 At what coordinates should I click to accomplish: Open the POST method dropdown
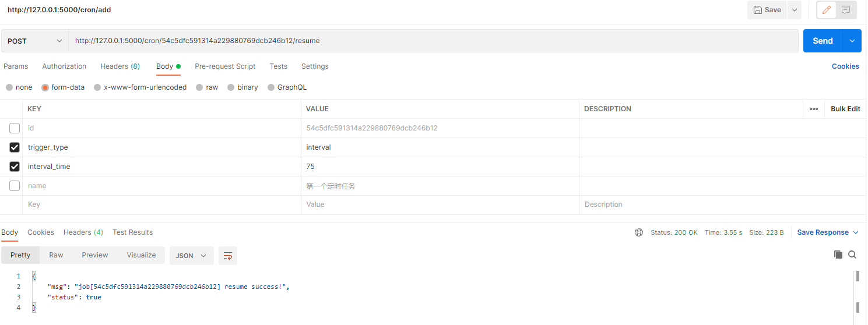click(x=35, y=41)
